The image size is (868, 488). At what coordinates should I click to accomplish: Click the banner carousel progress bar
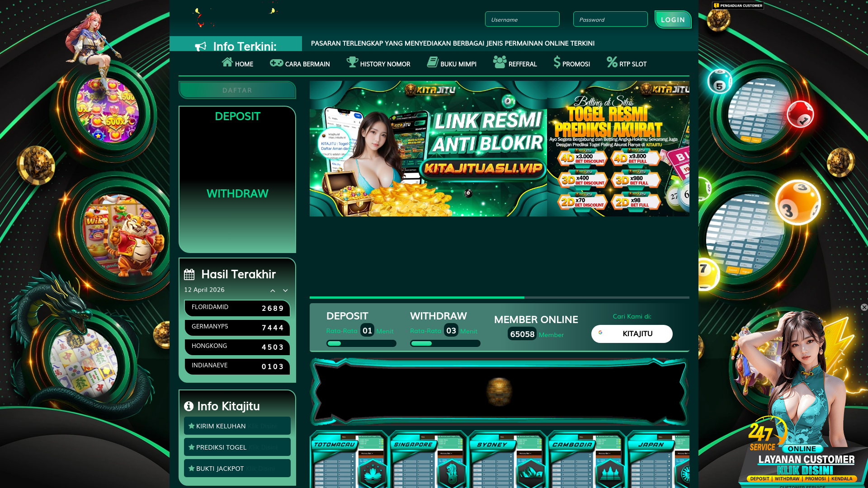(x=499, y=297)
